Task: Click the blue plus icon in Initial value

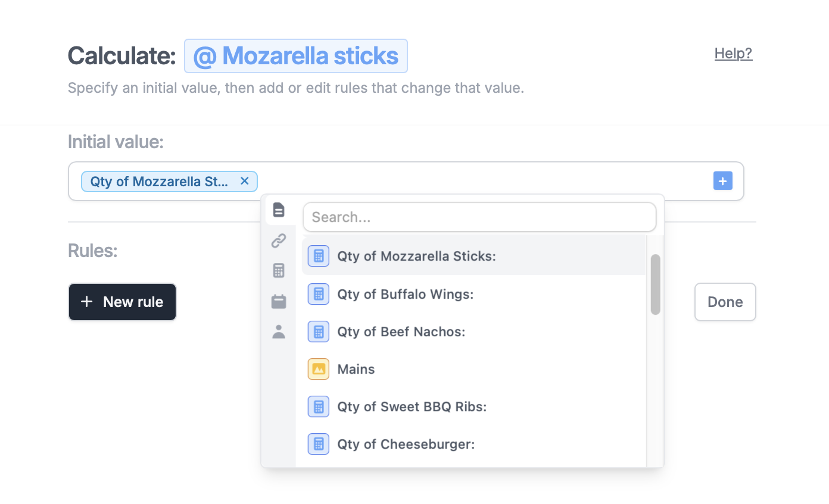Action: pyautogui.click(x=722, y=181)
